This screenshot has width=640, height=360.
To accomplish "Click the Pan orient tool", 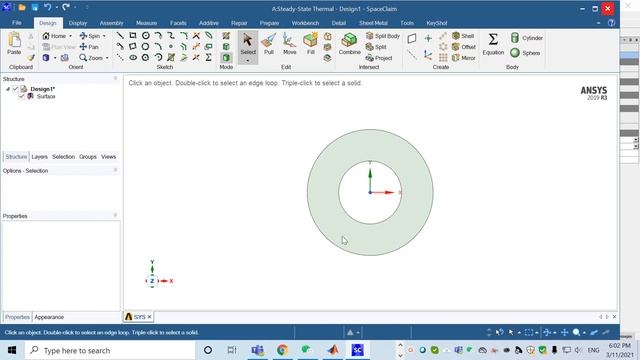I will point(89,47).
